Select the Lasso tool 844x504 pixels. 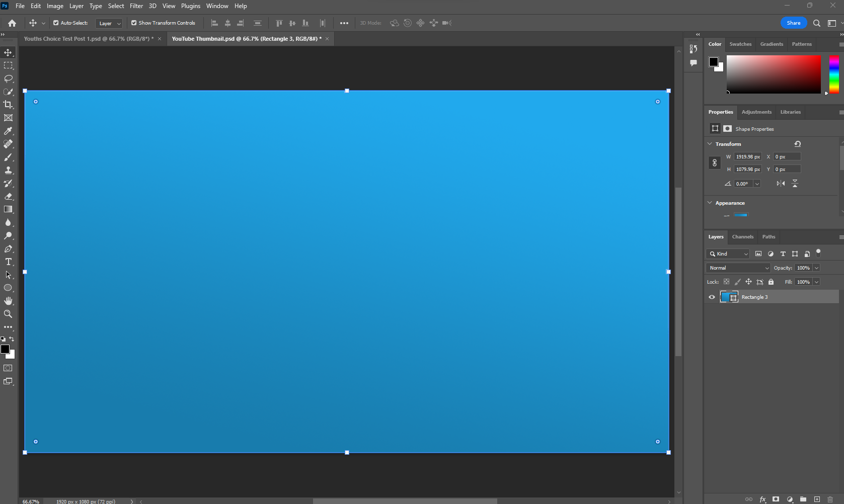8,78
